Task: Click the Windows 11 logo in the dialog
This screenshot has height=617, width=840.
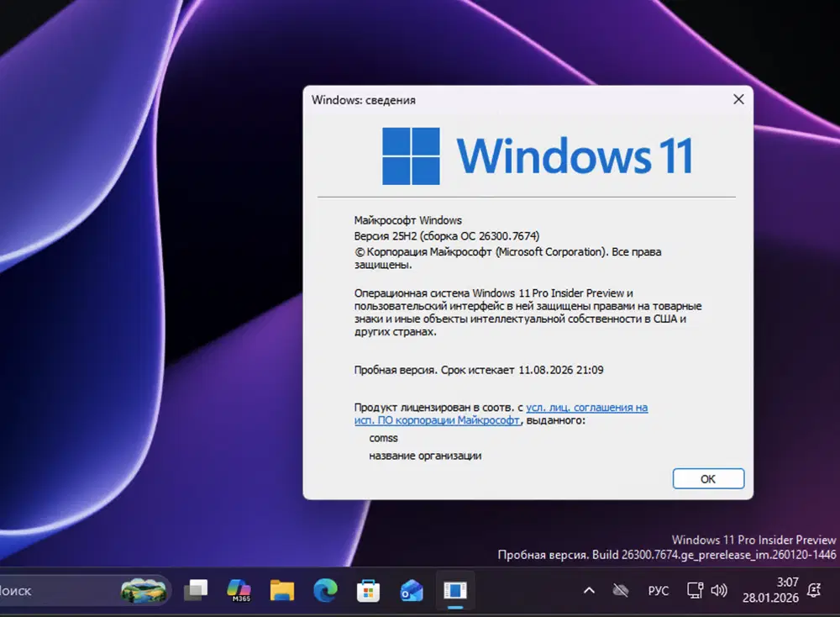Action: coord(410,156)
